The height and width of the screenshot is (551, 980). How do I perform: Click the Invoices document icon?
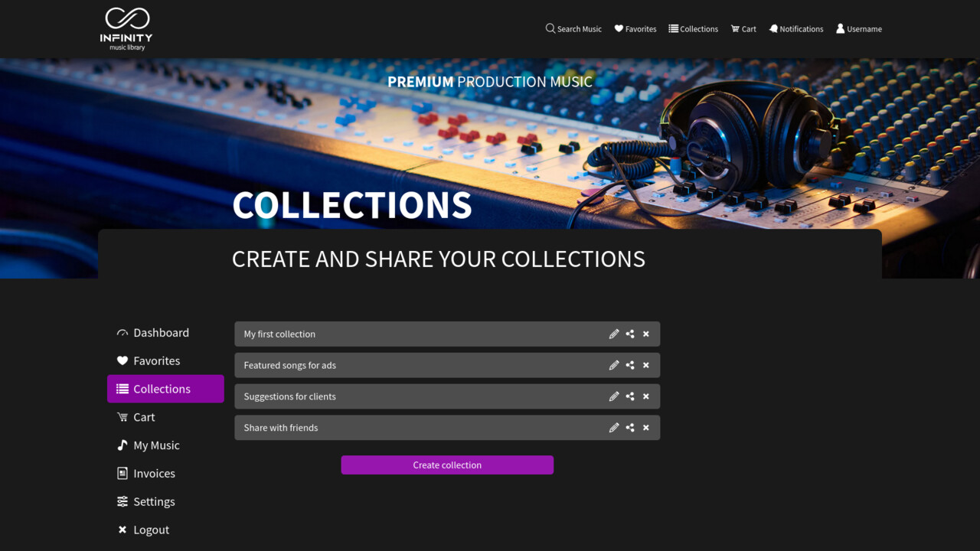122,474
